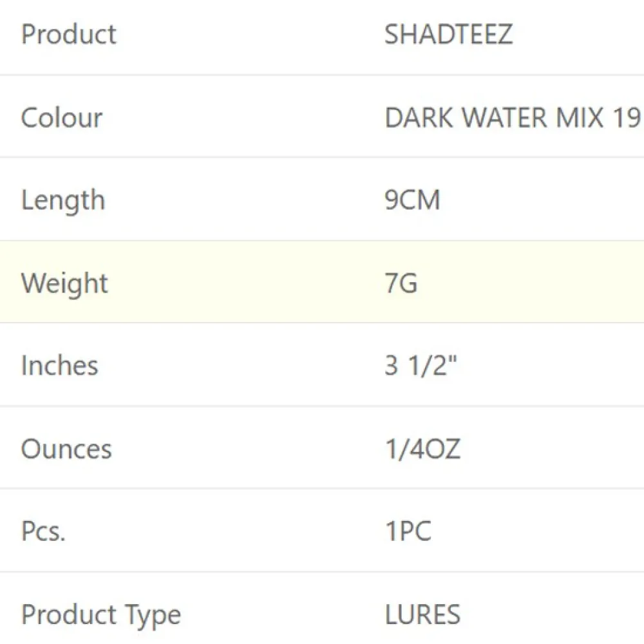Click the Product Type label
Screen dimensions: 644x644
tap(101, 615)
